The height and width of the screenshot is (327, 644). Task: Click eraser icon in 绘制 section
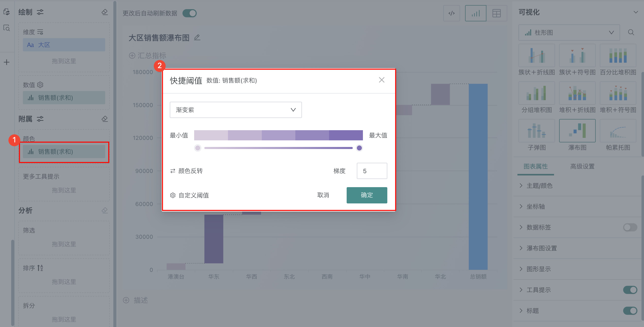click(x=104, y=12)
